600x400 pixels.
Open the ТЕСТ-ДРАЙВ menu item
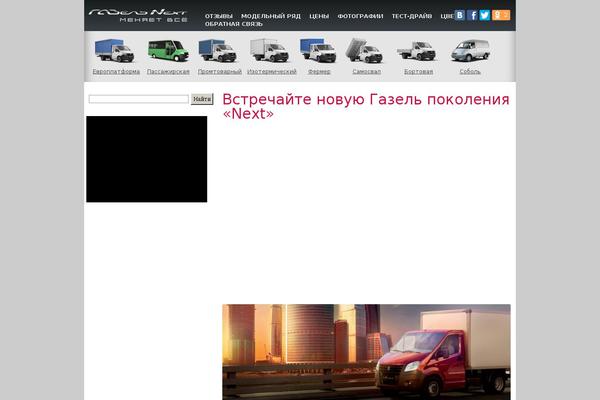tap(412, 16)
